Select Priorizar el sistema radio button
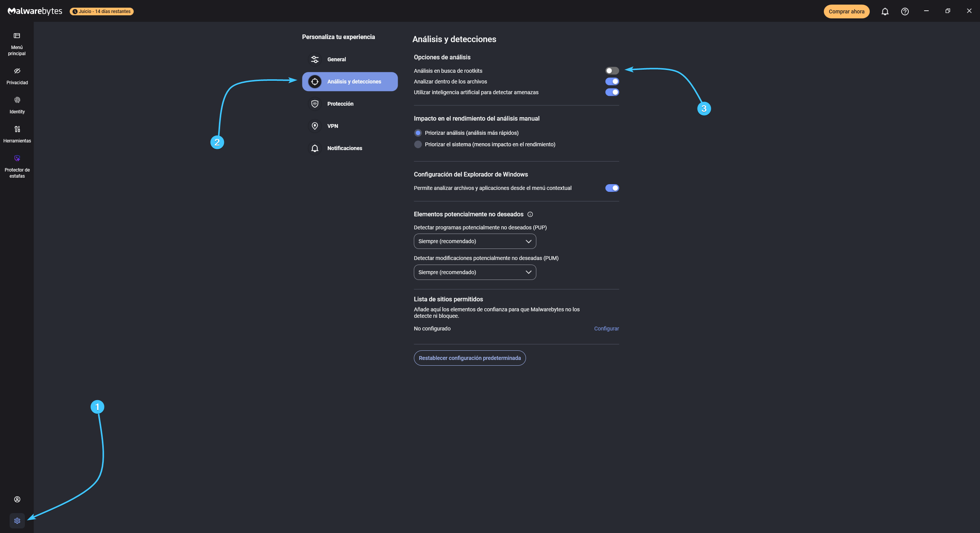Viewport: 980px width, 533px height. click(418, 144)
